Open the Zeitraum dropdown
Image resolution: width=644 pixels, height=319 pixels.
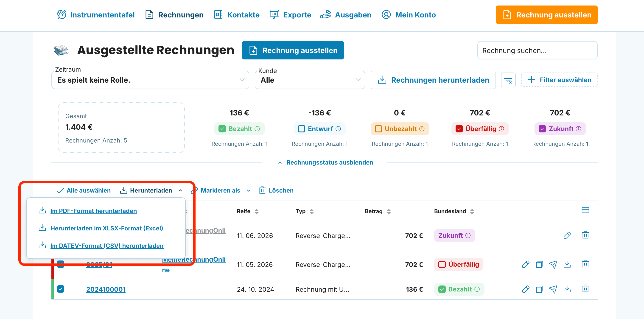click(x=150, y=80)
